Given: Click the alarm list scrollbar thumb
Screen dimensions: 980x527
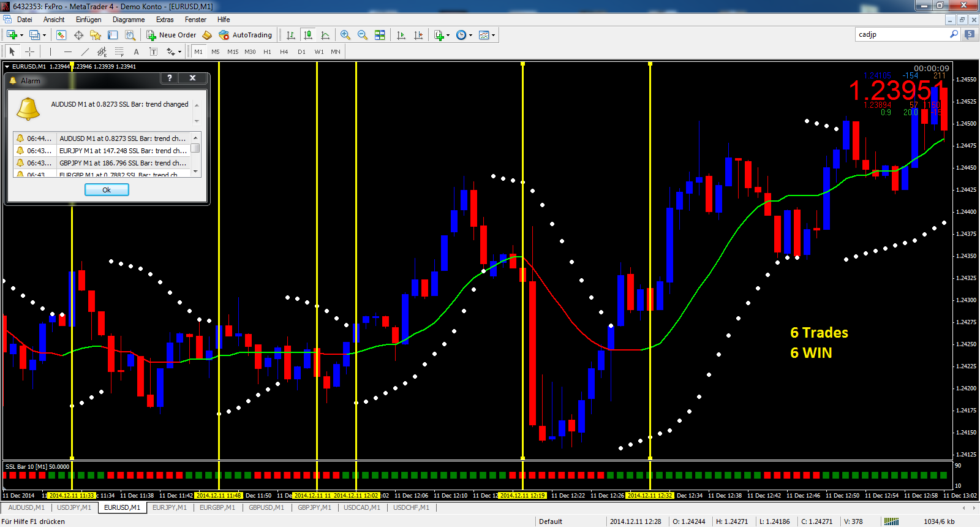Looking at the screenshot, I should click(x=195, y=148).
